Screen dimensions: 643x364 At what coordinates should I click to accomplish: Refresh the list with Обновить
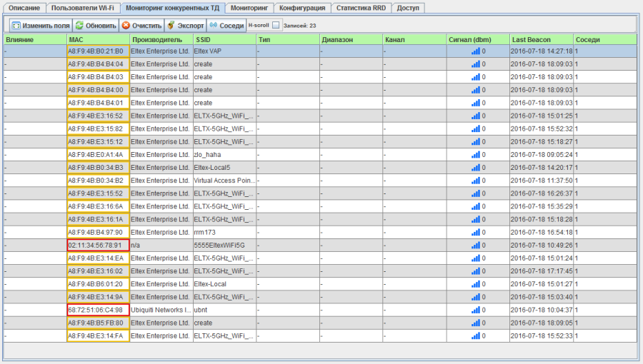pos(96,26)
